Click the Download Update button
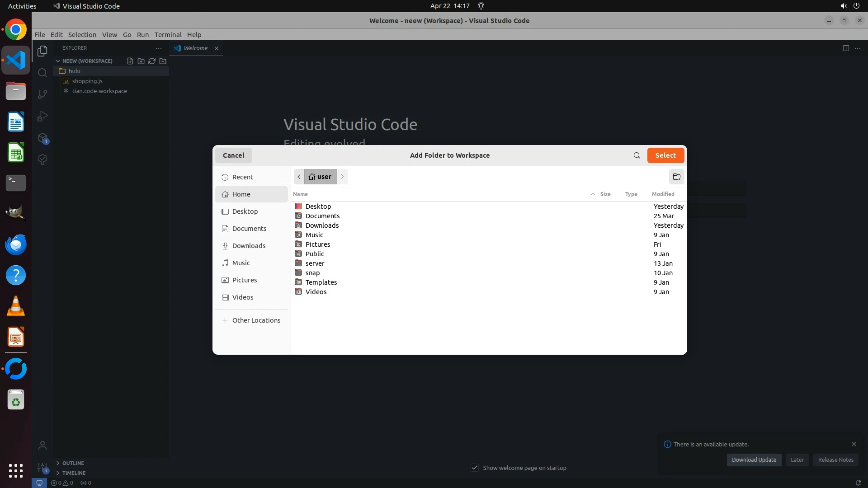868x488 pixels. 754,460
